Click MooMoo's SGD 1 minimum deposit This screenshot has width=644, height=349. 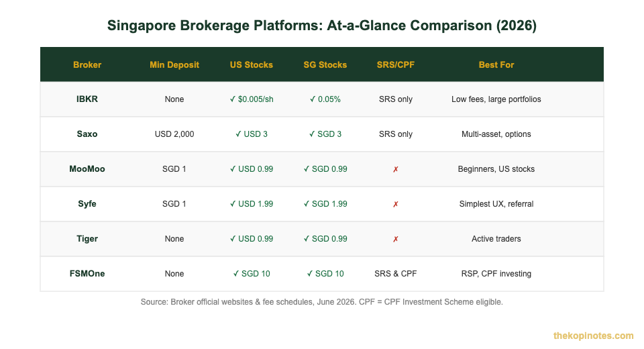(174, 169)
